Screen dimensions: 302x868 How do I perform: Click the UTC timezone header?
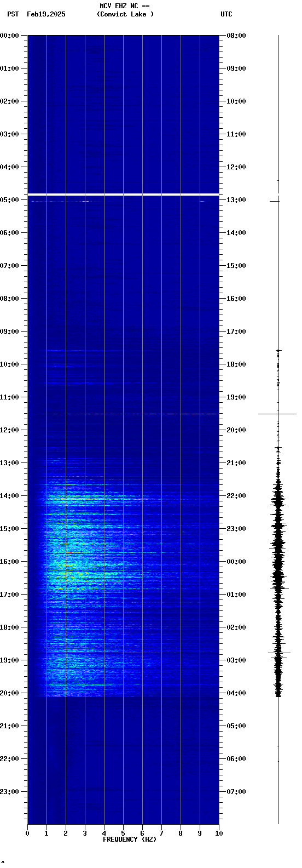click(226, 14)
